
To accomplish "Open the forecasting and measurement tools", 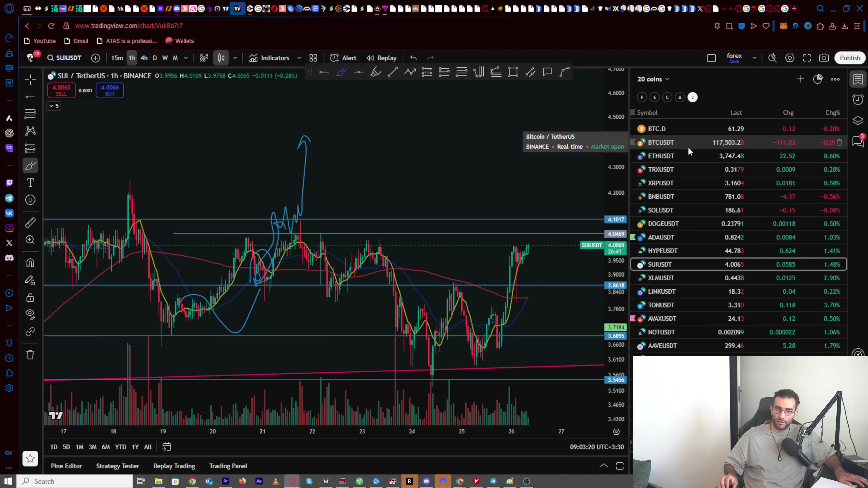I will [x=30, y=148].
